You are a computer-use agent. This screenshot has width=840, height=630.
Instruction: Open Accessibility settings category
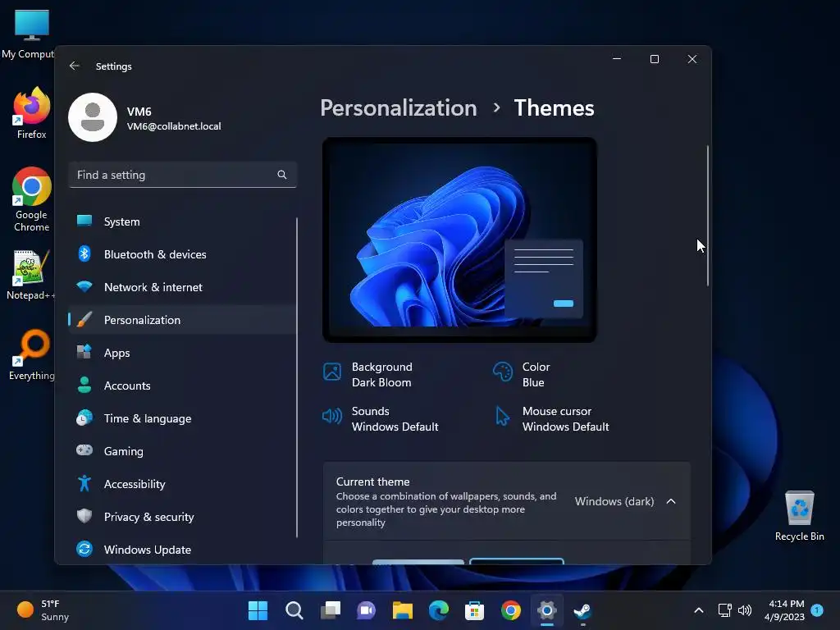tap(182, 484)
